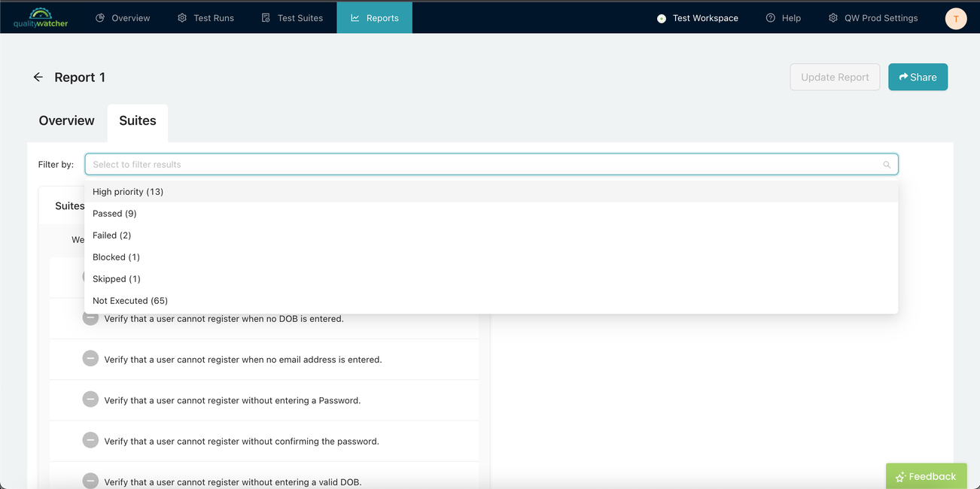Click the Feedback button
The height and width of the screenshot is (489, 980).
[926, 476]
